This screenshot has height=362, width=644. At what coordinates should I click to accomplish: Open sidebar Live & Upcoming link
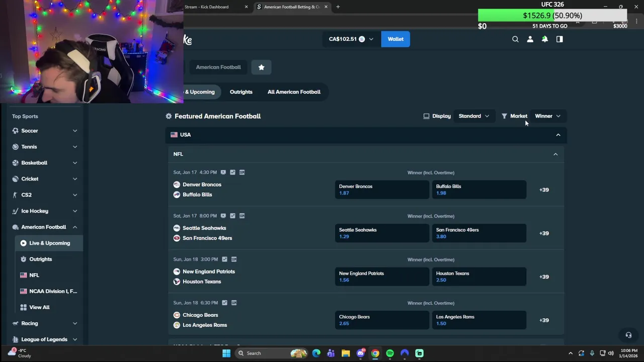pyautogui.click(x=49, y=243)
